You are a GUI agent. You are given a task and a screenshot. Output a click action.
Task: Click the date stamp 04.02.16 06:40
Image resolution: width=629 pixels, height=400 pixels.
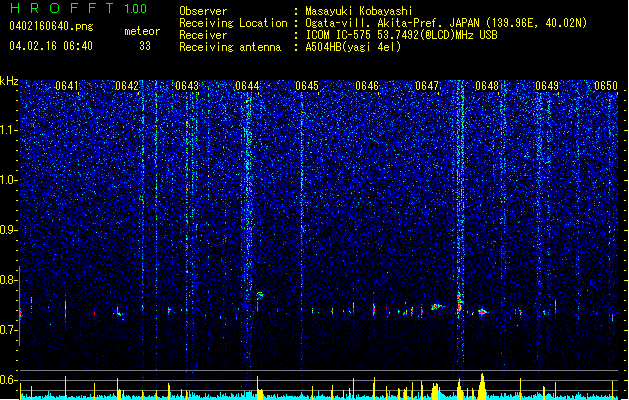coord(51,46)
